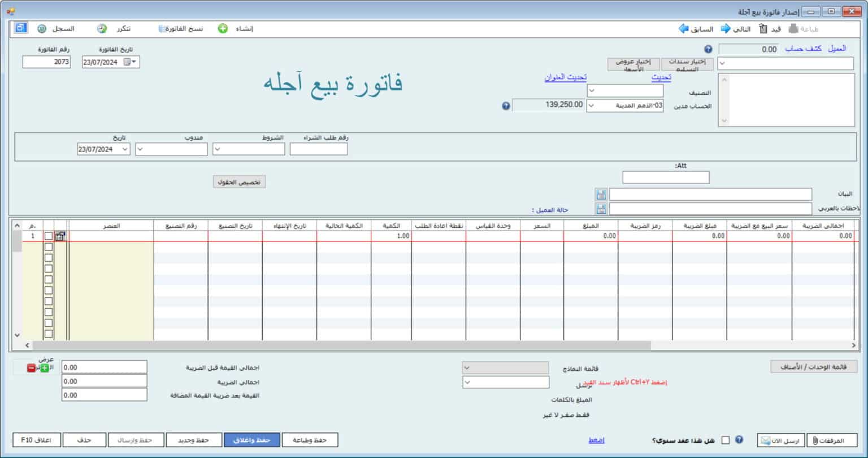Tick the checkbox in the third grid row
Screen dimensions: 868x458
point(49,258)
